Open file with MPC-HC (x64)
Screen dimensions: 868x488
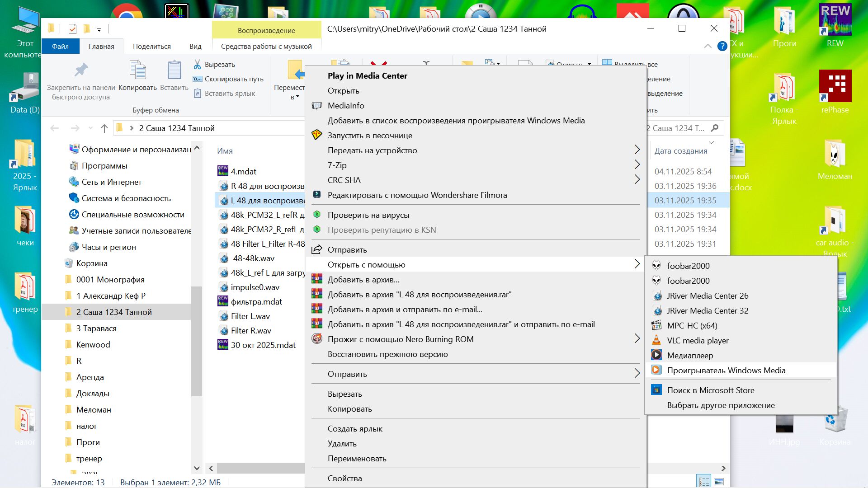click(692, 325)
